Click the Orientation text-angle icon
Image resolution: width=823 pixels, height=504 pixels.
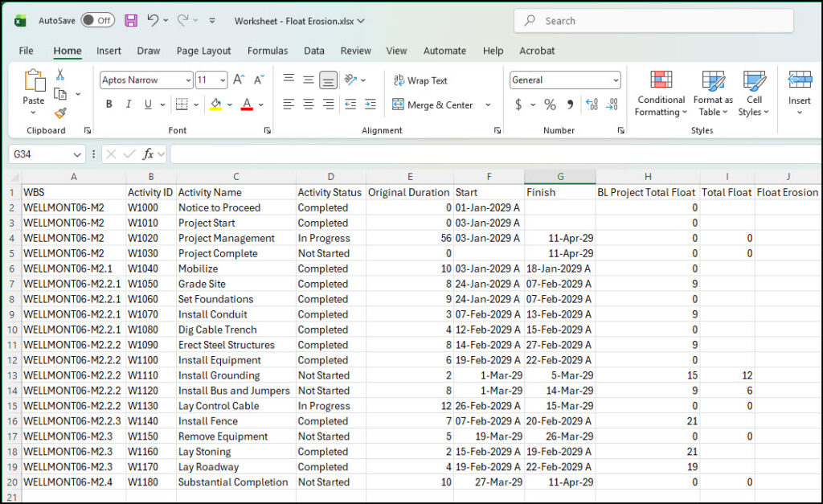pyautogui.click(x=350, y=80)
